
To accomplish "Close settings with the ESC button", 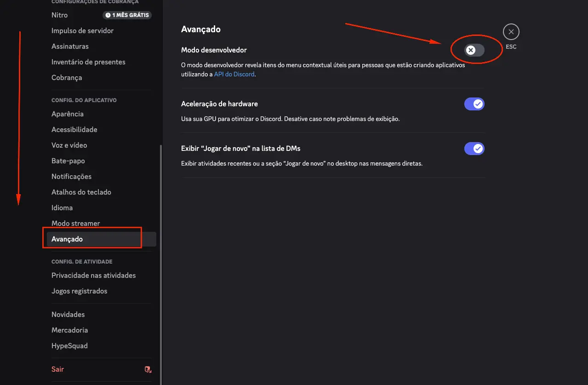I will 511,31.
